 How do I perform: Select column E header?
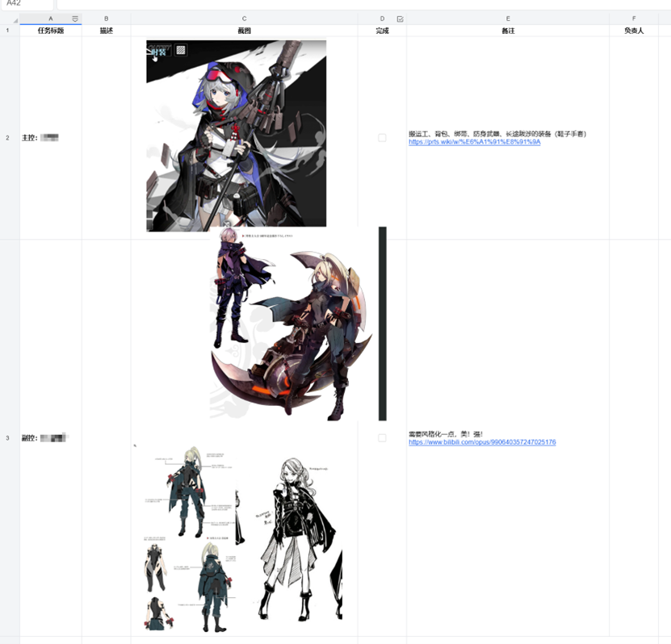click(x=508, y=19)
